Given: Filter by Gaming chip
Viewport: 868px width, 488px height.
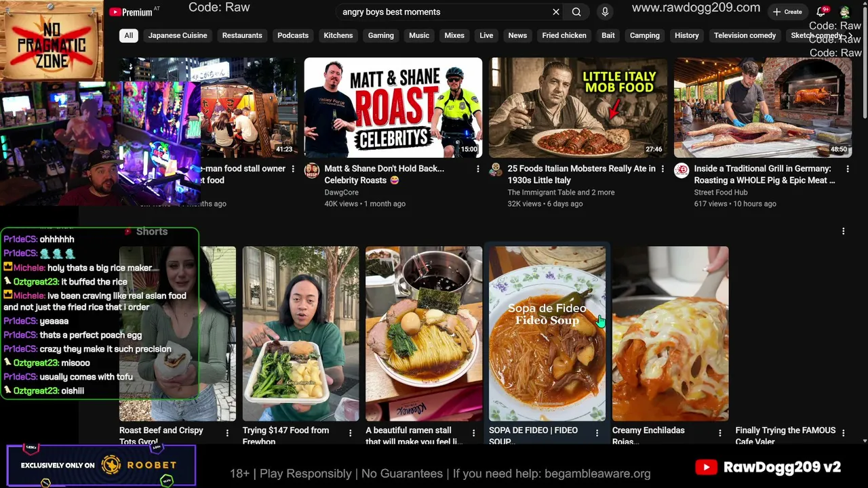Looking at the screenshot, I should click(x=381, y=35).
